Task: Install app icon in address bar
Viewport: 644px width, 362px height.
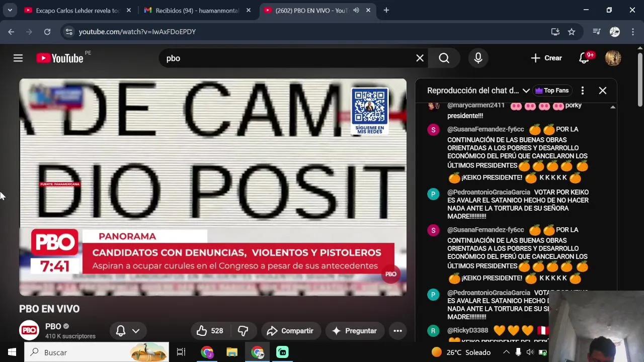Action: point(555,32)
